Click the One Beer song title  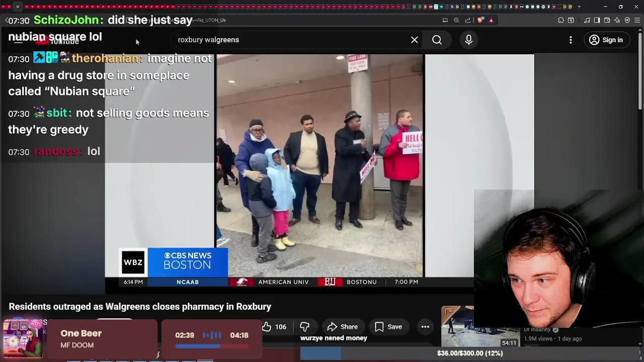(x=81, y=333)
